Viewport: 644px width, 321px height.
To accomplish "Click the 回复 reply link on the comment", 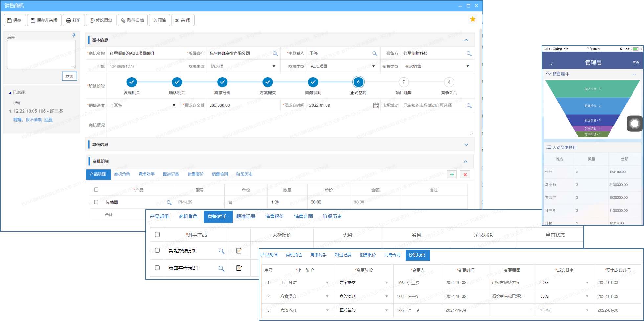I will pos(48,119).
